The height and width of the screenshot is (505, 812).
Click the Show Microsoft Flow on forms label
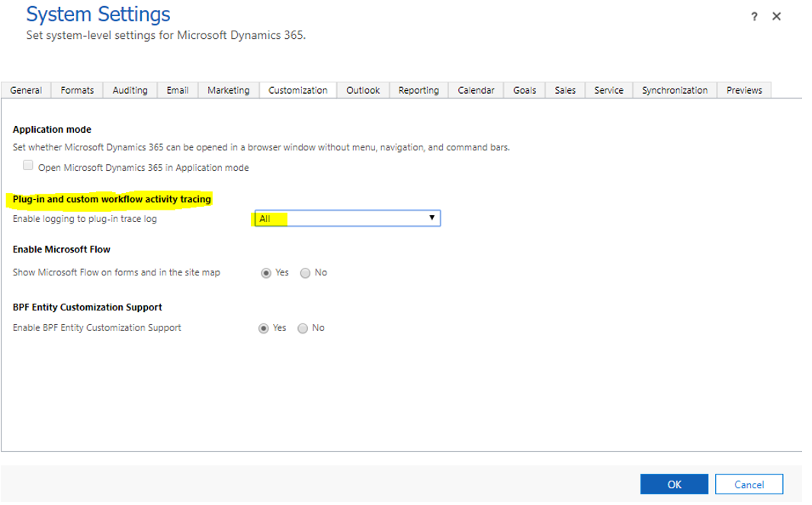point(117,272)
